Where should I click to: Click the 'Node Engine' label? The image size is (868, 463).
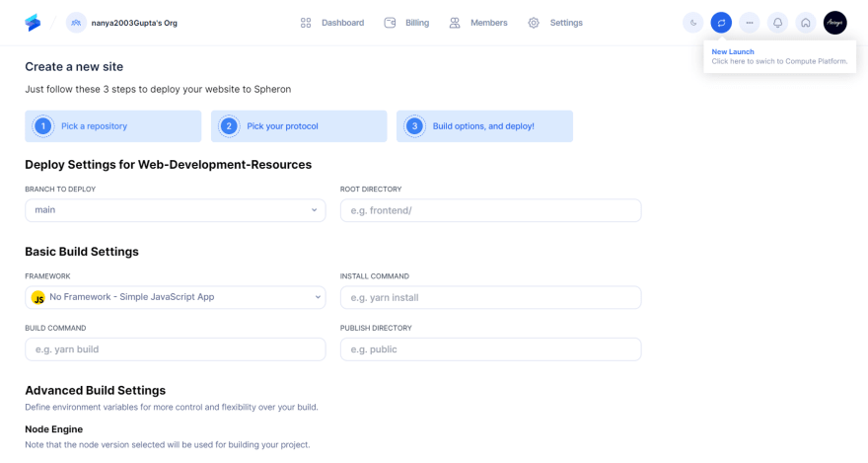53,429
